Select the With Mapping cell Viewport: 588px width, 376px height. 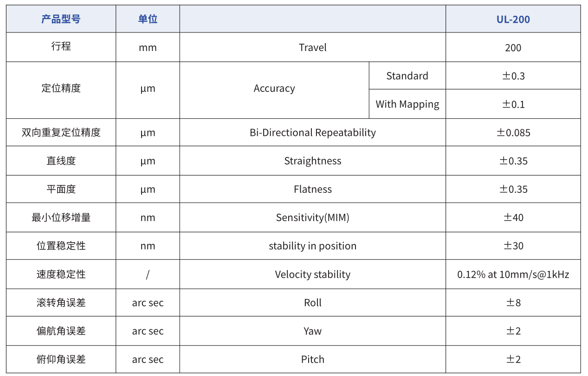[407, 104]
